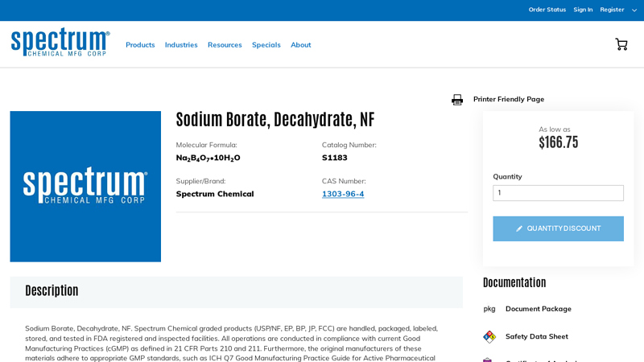Click the price $166.75
644x362 pixels.
tap(558, 142)
